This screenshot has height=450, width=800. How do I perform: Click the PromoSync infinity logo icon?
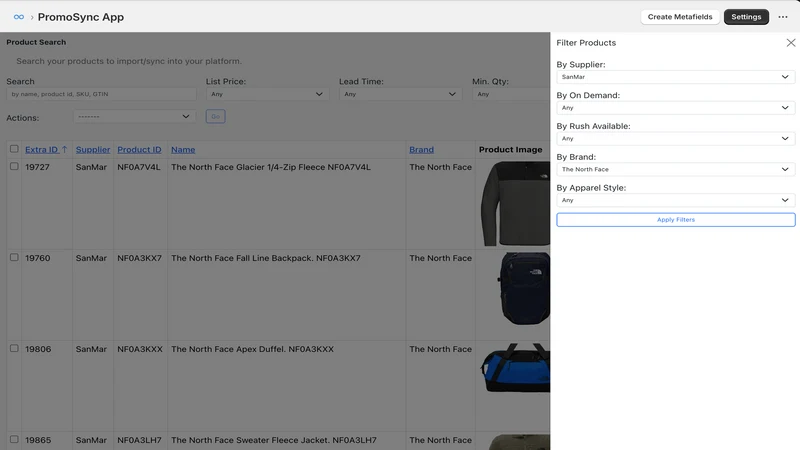tap(19, 17)
